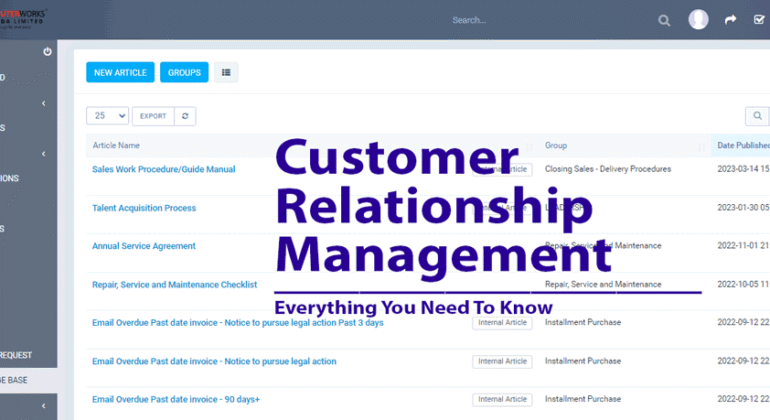
Task: Expand the first collapsed sidebar chevron
Action: (x=44, y=104)
